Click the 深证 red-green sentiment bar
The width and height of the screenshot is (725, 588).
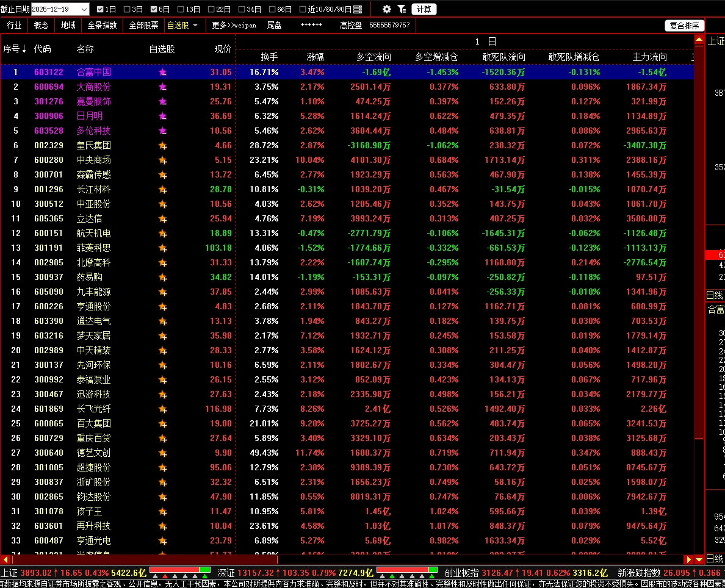pyautogui.click(x=407, y=570)
